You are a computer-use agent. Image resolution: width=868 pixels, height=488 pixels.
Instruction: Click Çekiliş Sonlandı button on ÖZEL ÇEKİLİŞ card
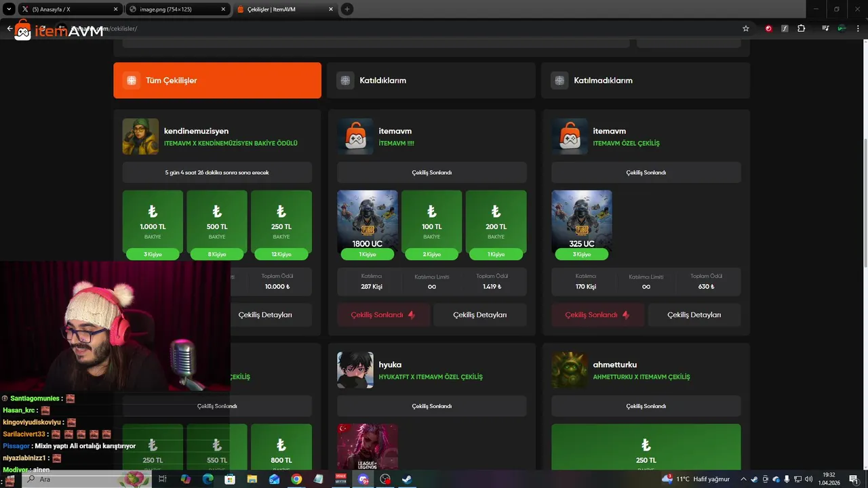597,314
